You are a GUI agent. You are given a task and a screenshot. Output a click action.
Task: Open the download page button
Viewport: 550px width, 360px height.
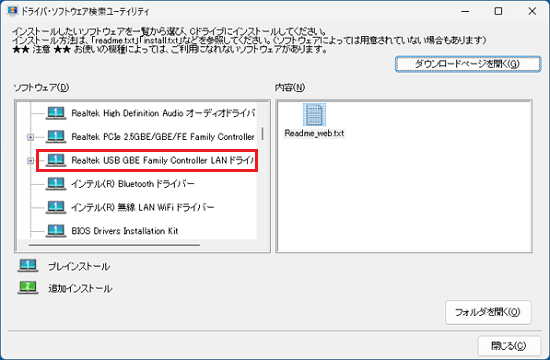pyautogui.click(x=468, y=64)
